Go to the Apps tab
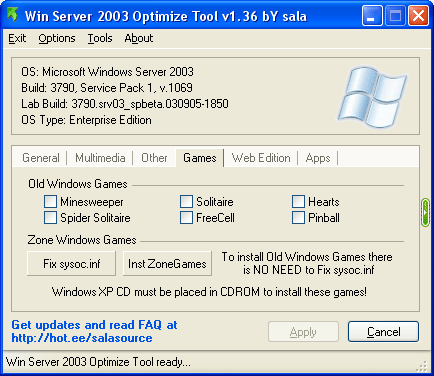Viewport: 434px width, 376px height. tap(318, 158)
